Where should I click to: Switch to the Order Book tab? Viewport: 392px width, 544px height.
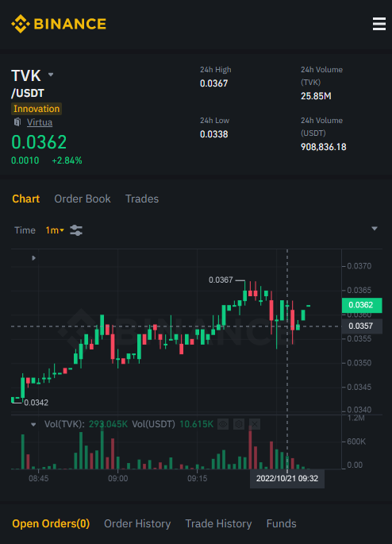tap(83, 199)
